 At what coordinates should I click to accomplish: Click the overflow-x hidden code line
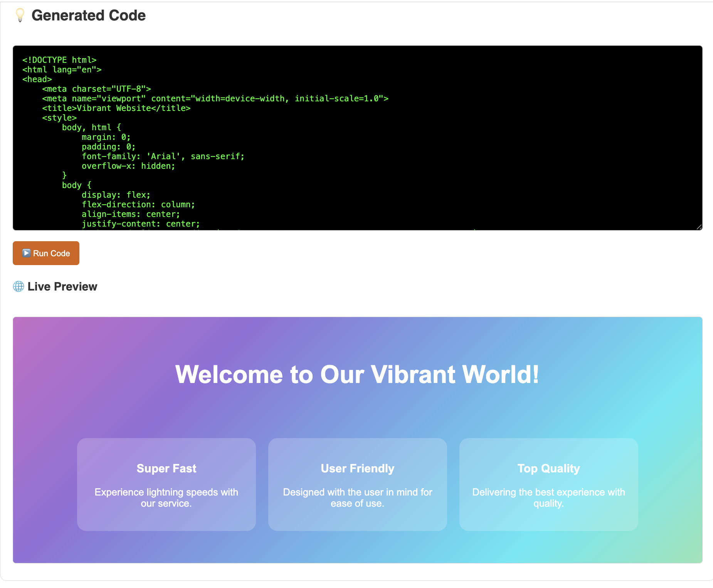click(x=128, y=166)
